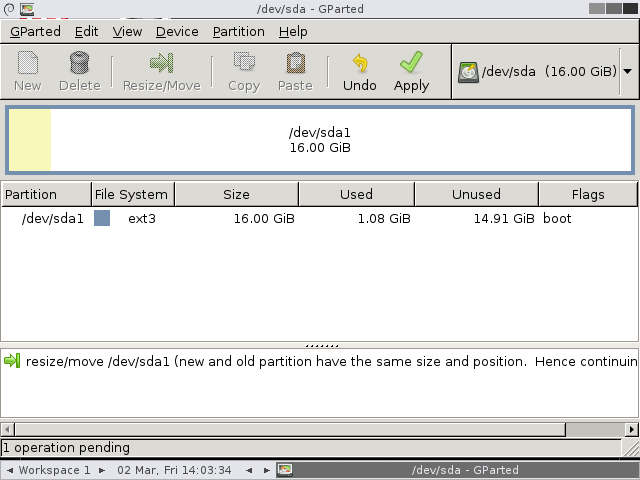Click the horizontal scrollbar thumb
This screenshot has height=480, width=640.
290,429
